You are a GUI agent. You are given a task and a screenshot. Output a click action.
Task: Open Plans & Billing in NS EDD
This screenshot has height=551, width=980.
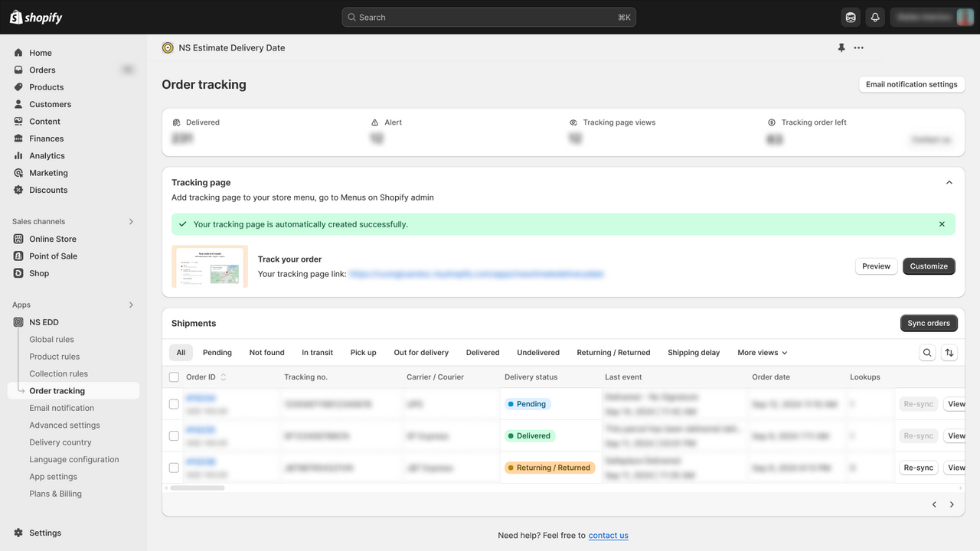pyautogui.click(x=56, y=494)
